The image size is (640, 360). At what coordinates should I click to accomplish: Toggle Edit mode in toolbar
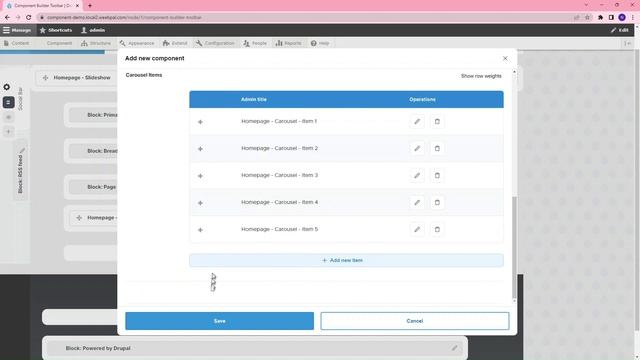coord(620,30)
